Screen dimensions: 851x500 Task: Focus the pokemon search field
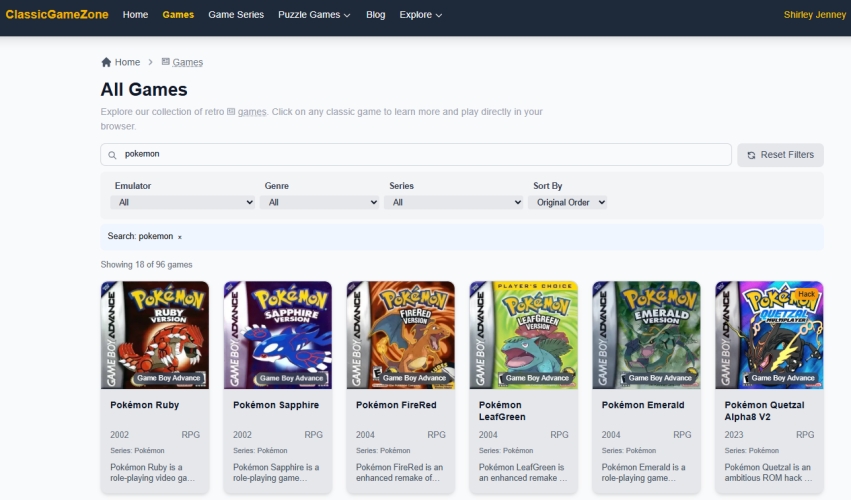[416, 155]
